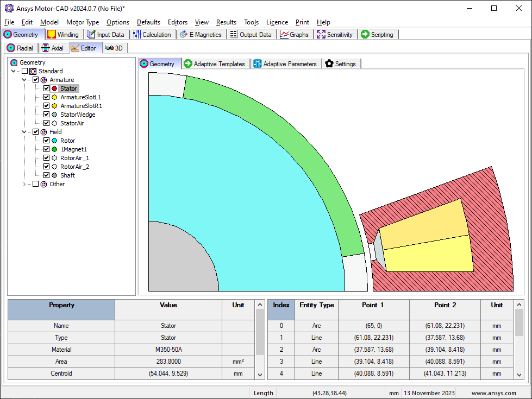Open the Editors menu
532x399 pixels.
178,22
